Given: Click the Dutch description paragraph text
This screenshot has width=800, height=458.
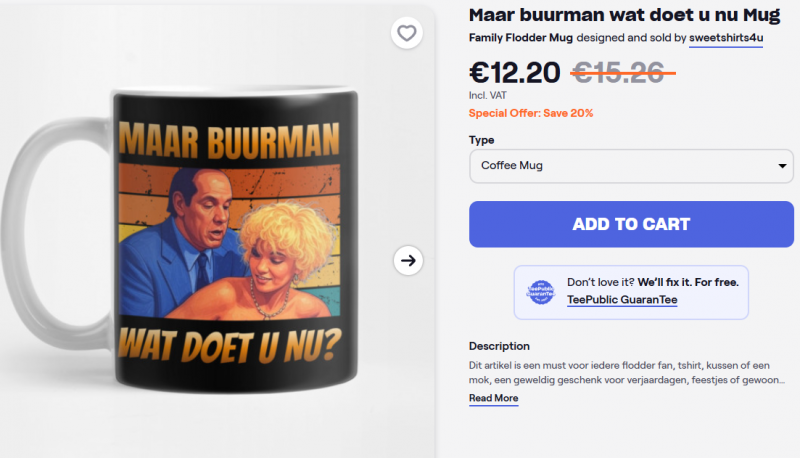Looking at the screenshot, I should (x=626, y=372).
